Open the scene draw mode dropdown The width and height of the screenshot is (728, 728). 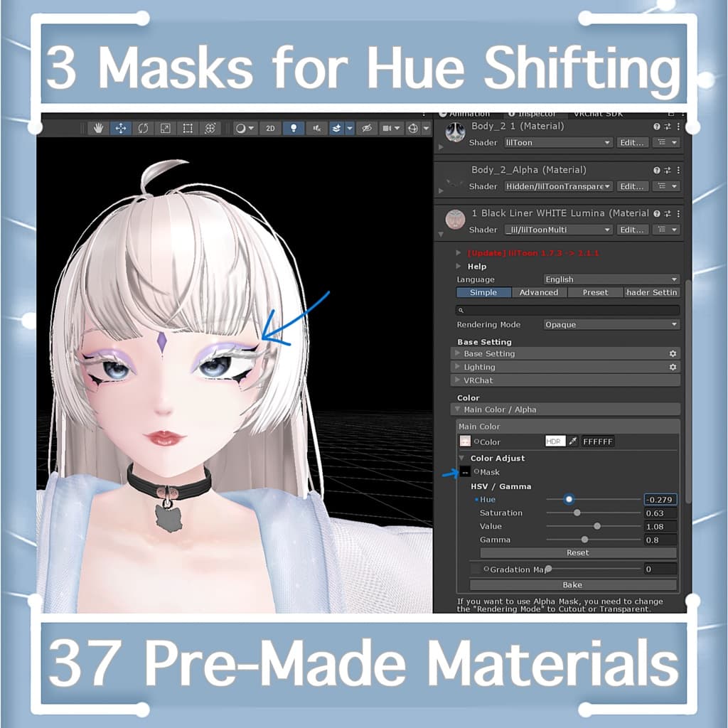click(245, 129)
